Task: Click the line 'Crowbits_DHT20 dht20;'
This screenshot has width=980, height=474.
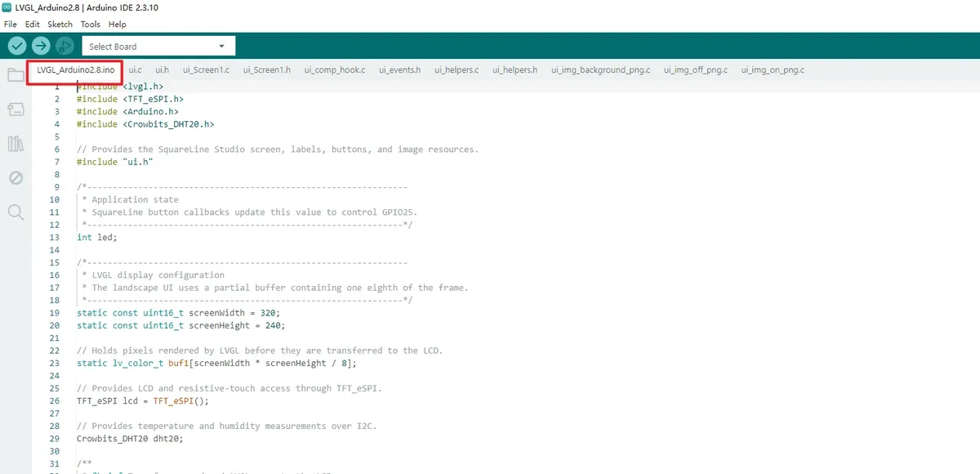Action: tap(130, 439)
